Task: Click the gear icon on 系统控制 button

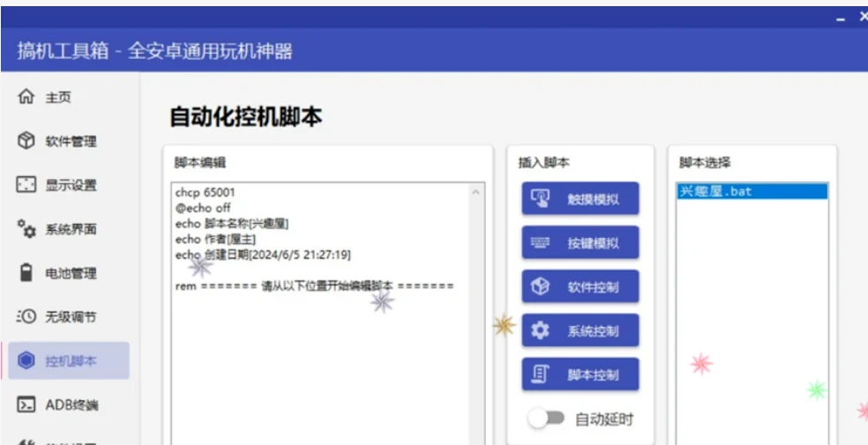Action: pos(540,330)
